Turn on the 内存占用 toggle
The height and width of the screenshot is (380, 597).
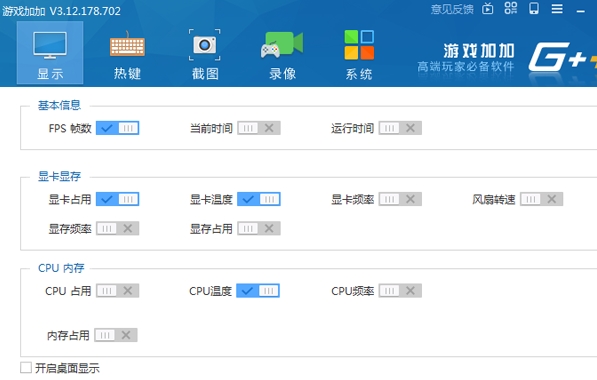click(x=116, y=335)
